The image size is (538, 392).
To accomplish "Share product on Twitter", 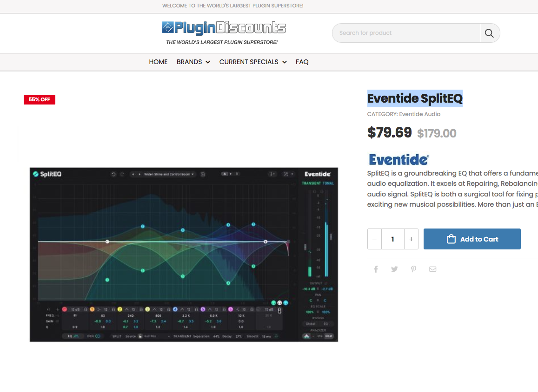I will 395,269.
